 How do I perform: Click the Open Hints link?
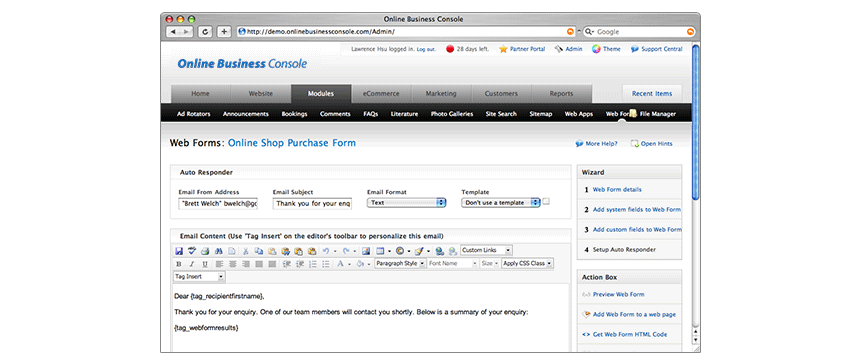[652, 144]
